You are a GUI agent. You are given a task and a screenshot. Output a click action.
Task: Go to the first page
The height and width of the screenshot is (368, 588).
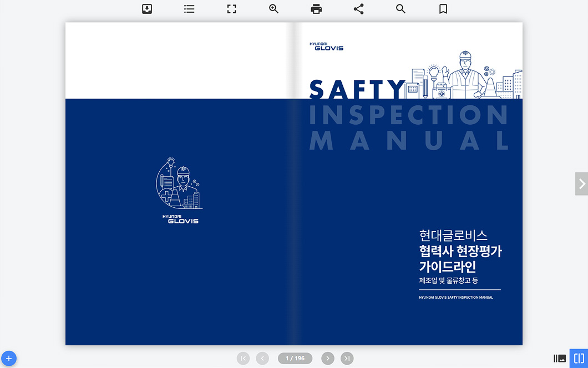pyautogui.click(x=243, y=359)
